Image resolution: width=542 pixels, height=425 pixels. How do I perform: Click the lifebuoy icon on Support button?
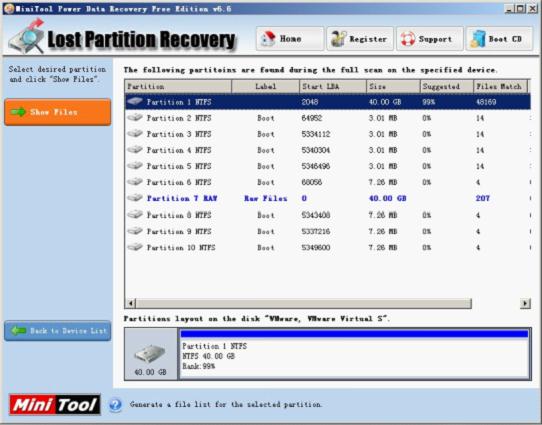[408, 39]
